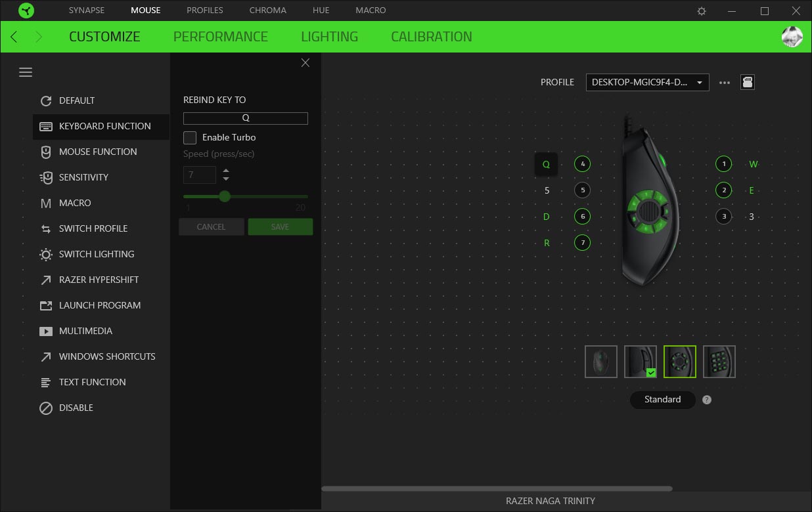
Task: Select the 2-button side plate thumbnail
Action: 641,362
